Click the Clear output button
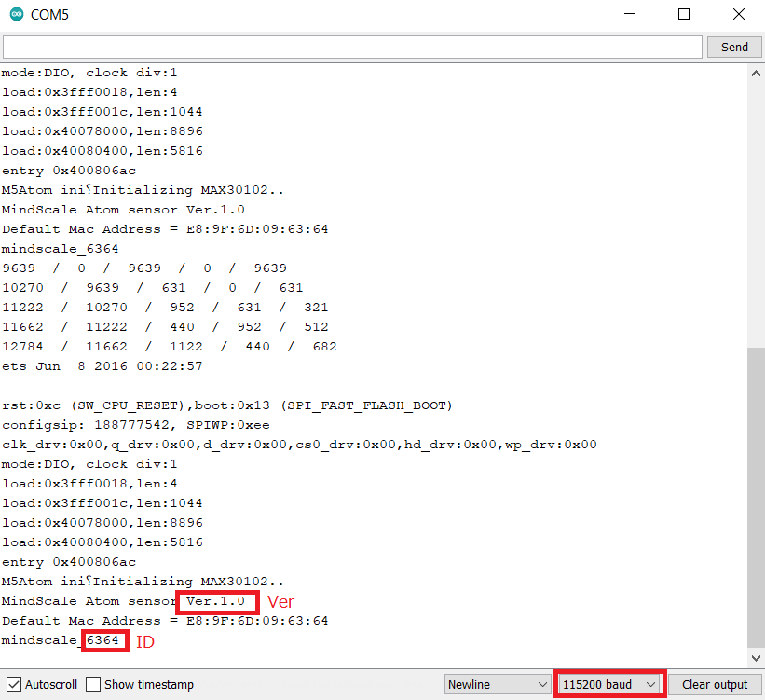765x700 pixels. point(715,684)
